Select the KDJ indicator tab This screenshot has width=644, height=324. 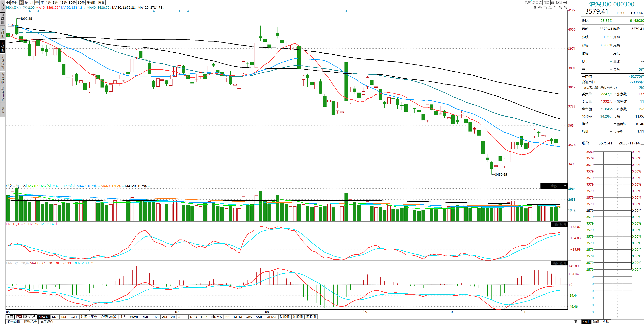point(55,317)
